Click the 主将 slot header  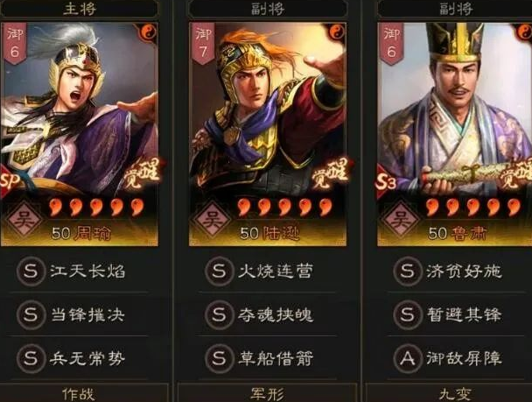(80, 9)
